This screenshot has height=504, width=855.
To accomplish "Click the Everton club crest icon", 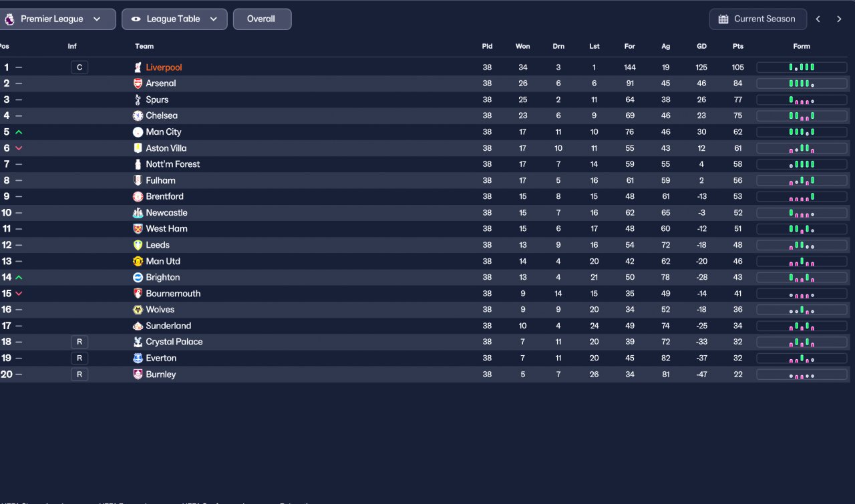I will (x=138, y=358).
